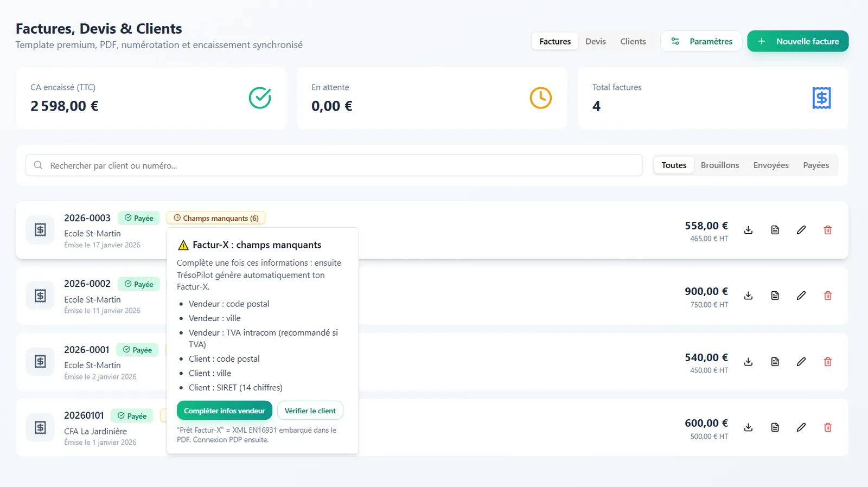Viewport: 868px width, 487px height.
Task: Download invoice 20260101 PDF
Action: [x=748, y=427]
